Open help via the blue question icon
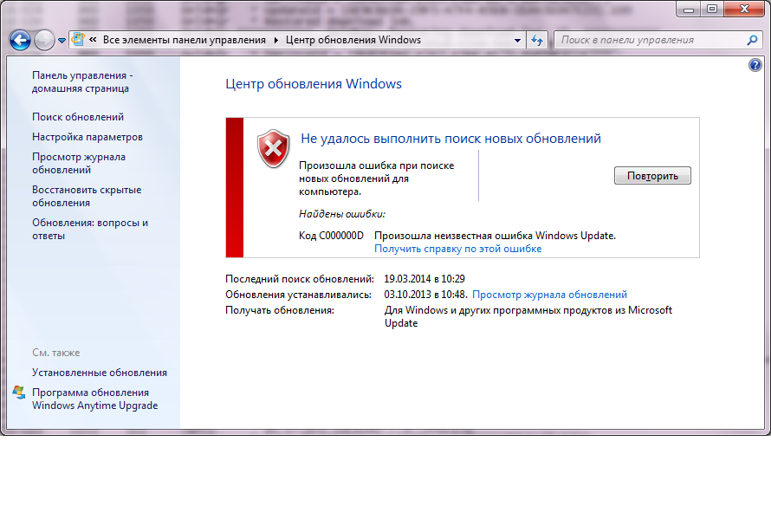The image size is (771, 532). pyautogui.click(x=755, y=65)
